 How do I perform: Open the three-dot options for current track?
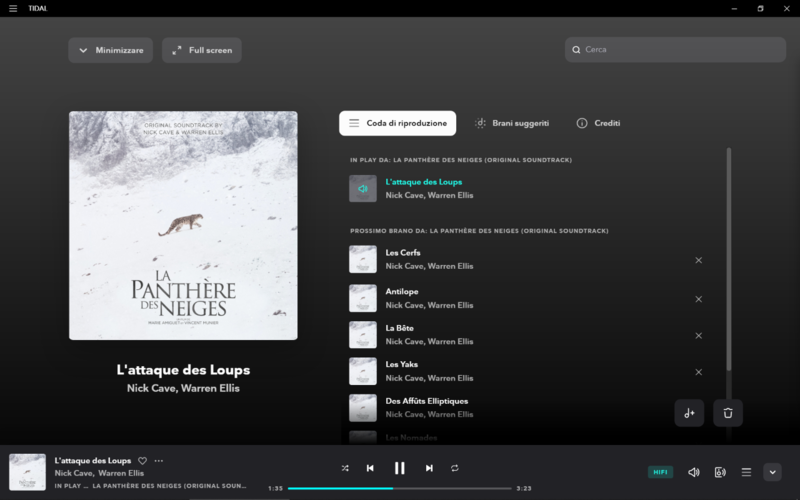click(159, 461)
